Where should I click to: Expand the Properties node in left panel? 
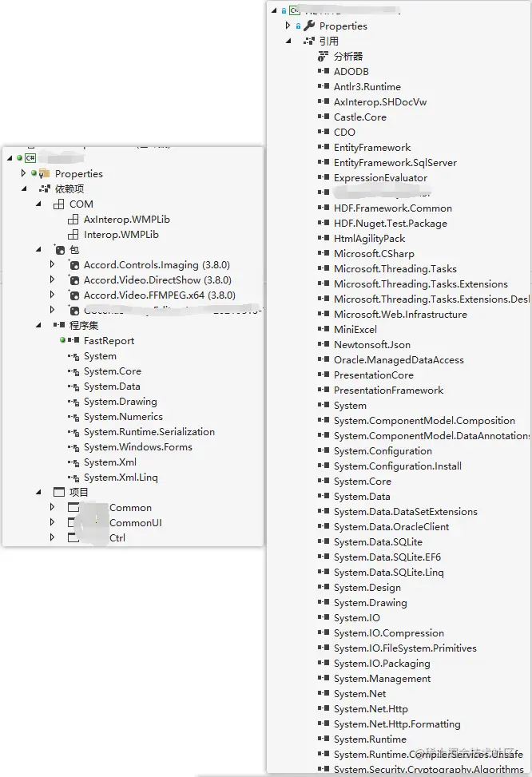pos(23,173)
